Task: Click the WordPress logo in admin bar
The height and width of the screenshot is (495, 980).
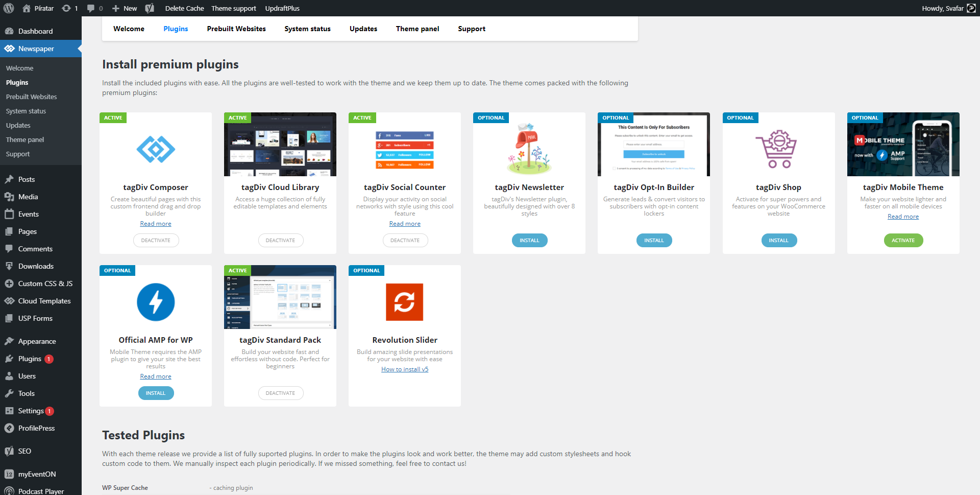Action: [x=9, y=8]
